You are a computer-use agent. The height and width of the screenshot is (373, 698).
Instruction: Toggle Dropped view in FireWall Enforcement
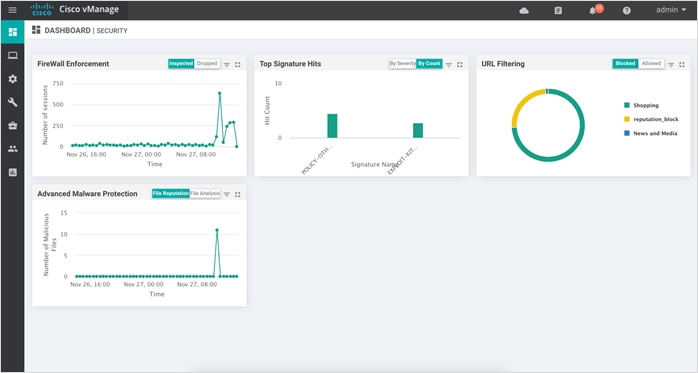pyautogui.click(x=207, y=64)
